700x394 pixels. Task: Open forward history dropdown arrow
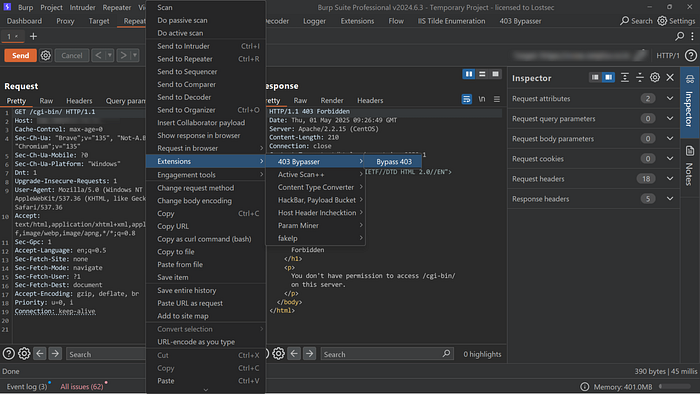pyautogui.click(x=135, y=55)
